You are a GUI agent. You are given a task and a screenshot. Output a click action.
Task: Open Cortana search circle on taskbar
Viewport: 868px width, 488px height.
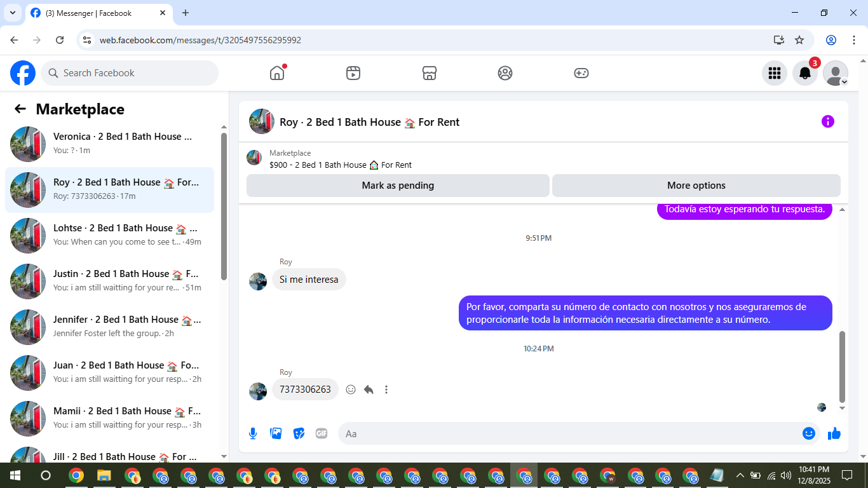tap(46, 475)
